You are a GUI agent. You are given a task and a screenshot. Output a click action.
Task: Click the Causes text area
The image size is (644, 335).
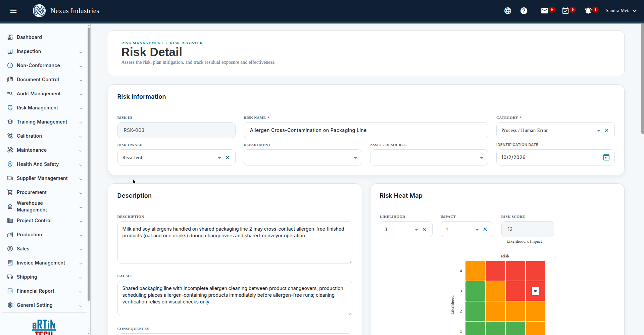point(235,298)
